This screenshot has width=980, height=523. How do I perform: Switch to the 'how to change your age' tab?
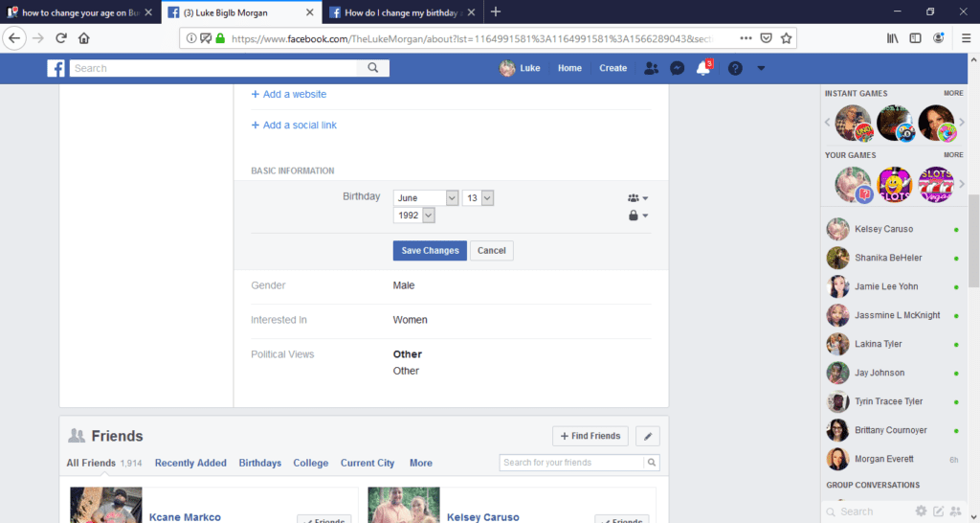click(x=80, y=11)
